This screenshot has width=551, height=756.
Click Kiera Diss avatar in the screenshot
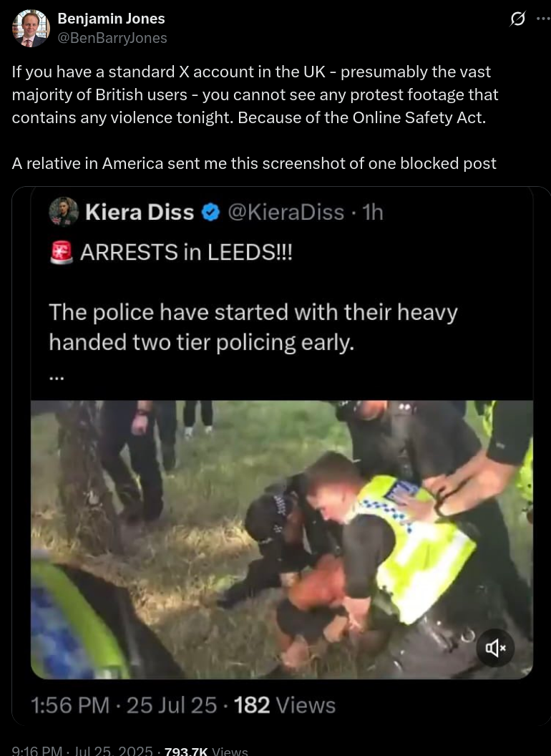point(64,212)
